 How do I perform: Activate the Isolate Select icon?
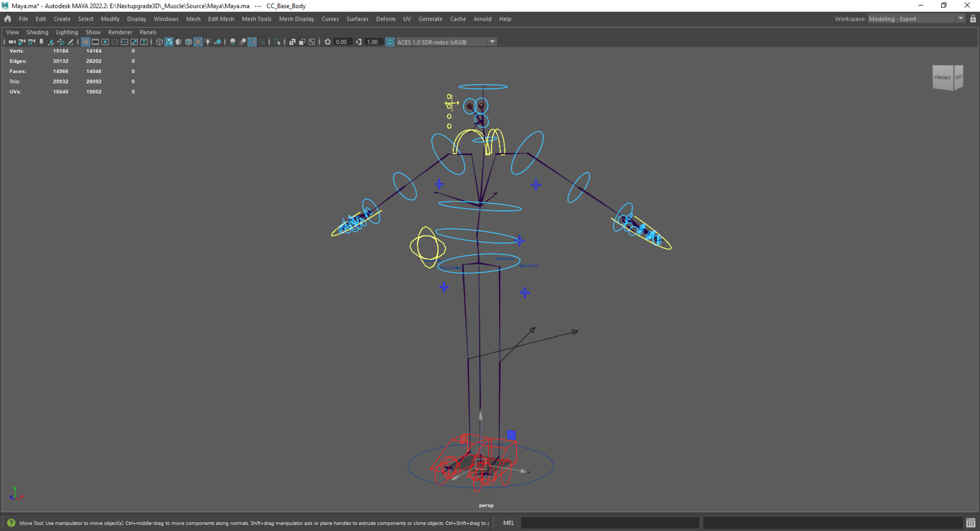click(277, 41)
